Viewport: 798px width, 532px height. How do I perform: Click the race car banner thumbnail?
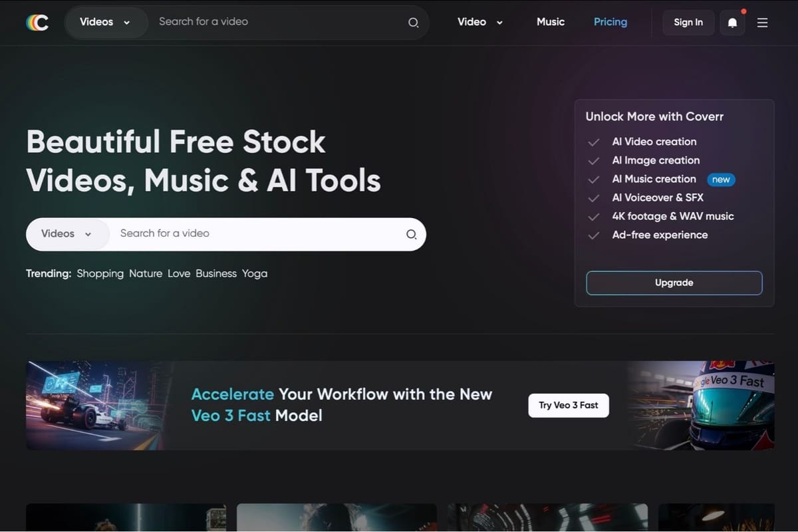100,406
